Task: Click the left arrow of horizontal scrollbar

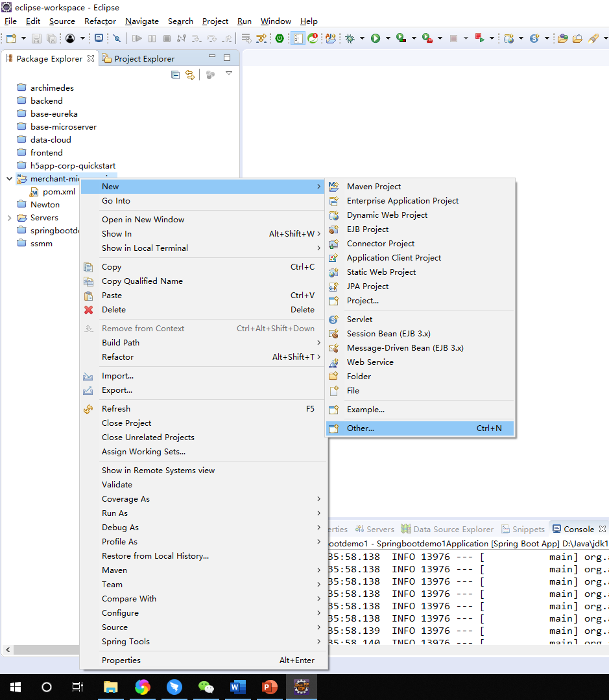Action: click(x=8, y=649)
